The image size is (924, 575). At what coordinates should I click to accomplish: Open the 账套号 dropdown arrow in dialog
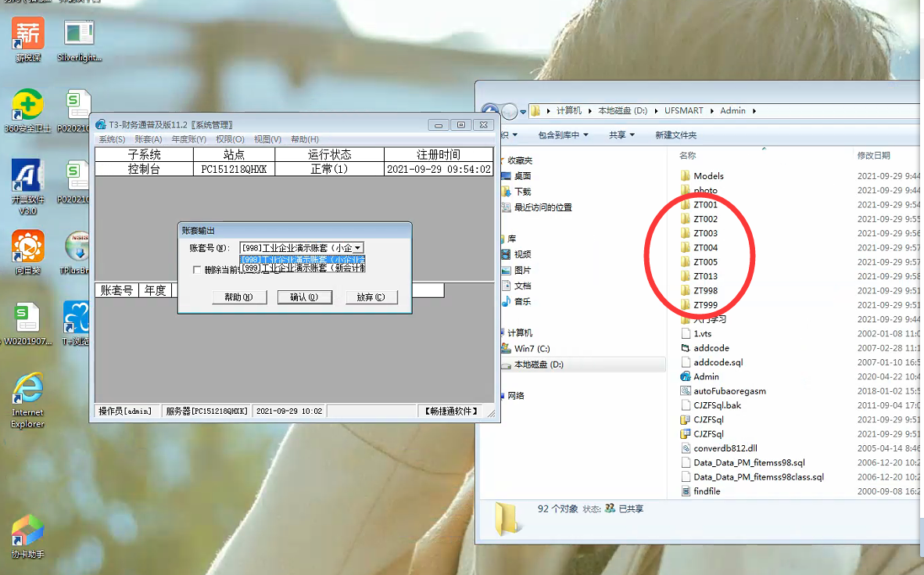[358, 248]
